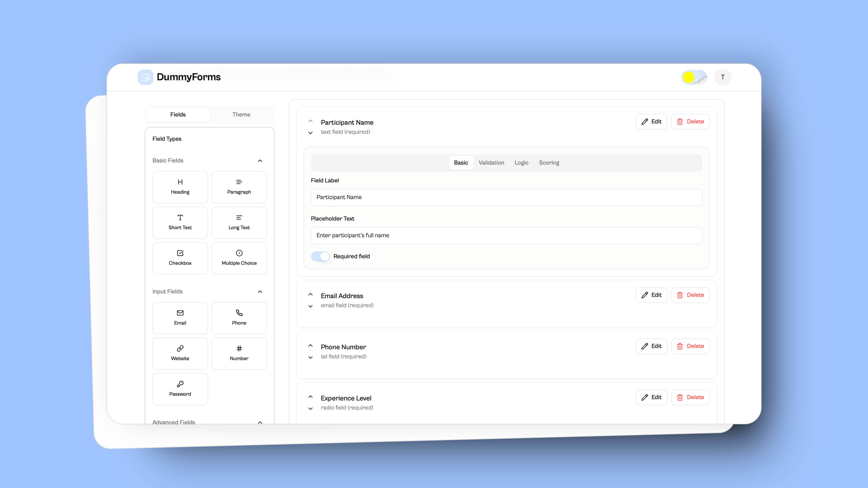The width and height of the screenshot is (868, 488).
Task: Edit the Phone Number field
Action: (651, 346)
